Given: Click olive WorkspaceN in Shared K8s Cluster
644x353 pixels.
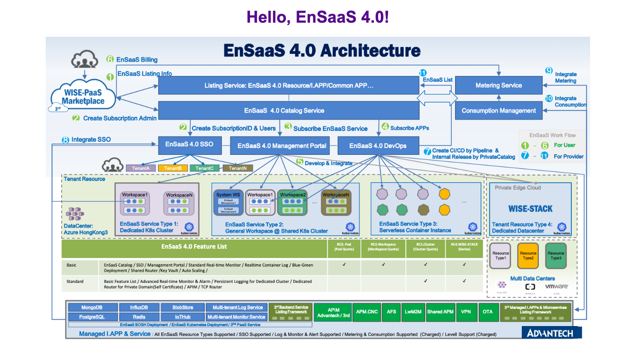Looking at the screenshot, I should (336, 202).
